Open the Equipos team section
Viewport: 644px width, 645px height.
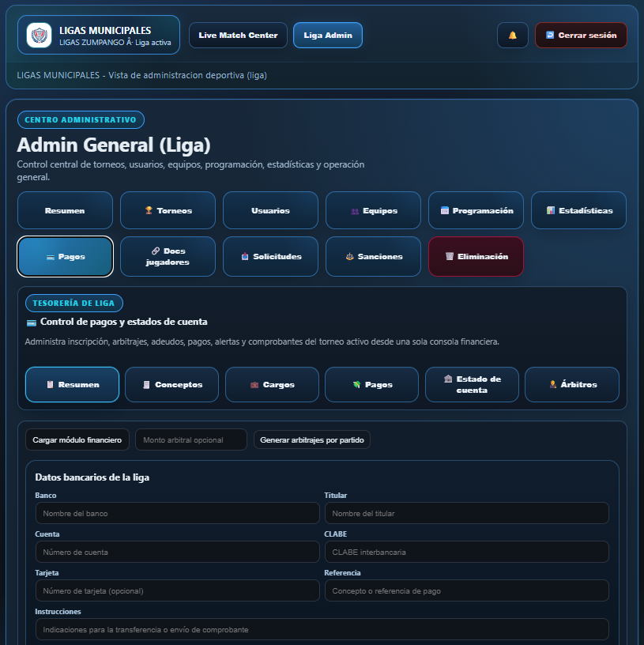(x=373, y=210)
